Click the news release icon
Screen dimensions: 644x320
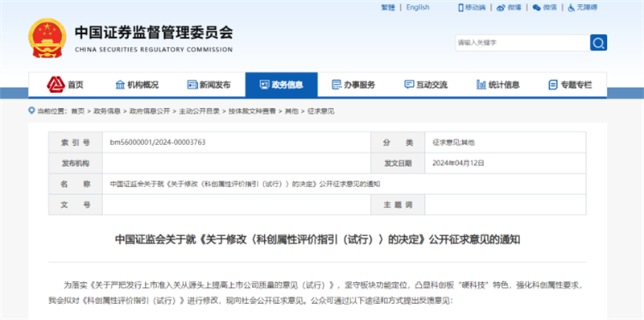192,85
